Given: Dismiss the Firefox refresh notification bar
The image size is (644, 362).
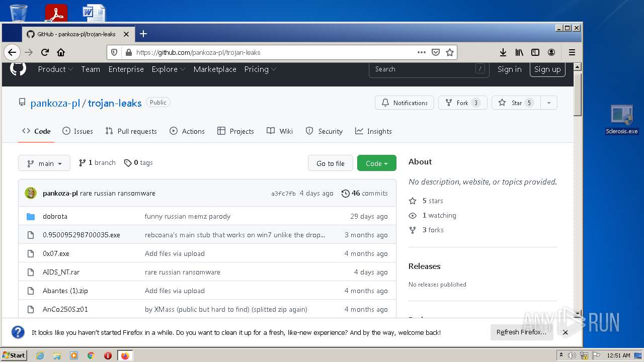Looking at the screenshot, I should [x=566, y=332].
